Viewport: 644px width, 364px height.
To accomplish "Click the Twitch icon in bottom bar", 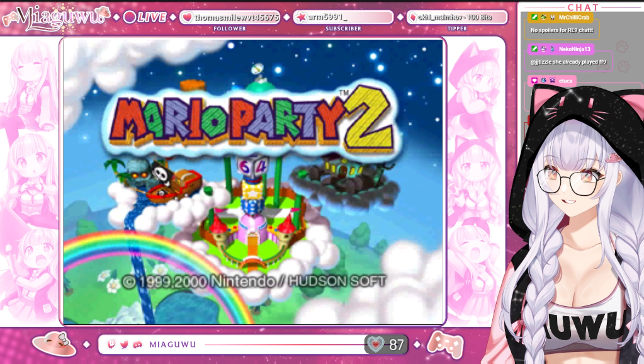I will 111,344.
